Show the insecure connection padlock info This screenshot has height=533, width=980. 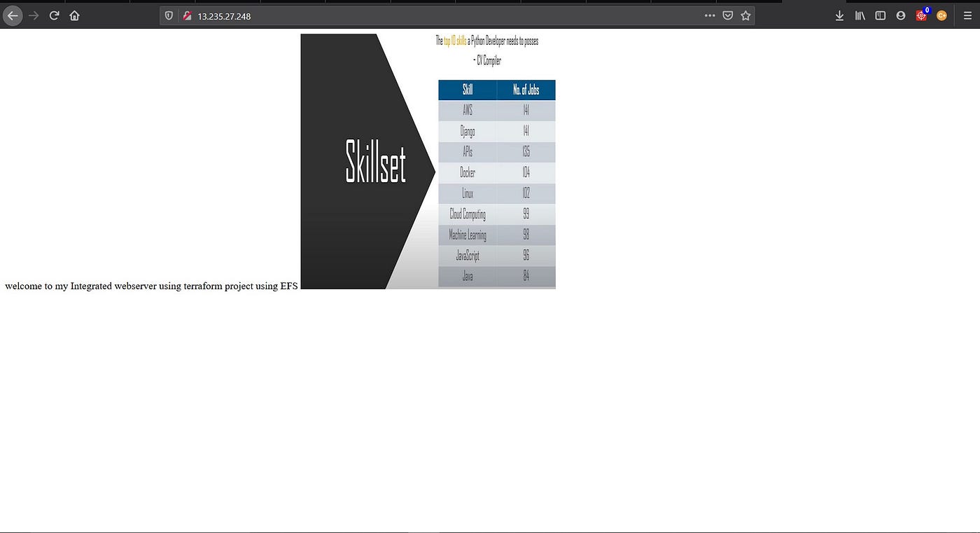coord(187,15)
